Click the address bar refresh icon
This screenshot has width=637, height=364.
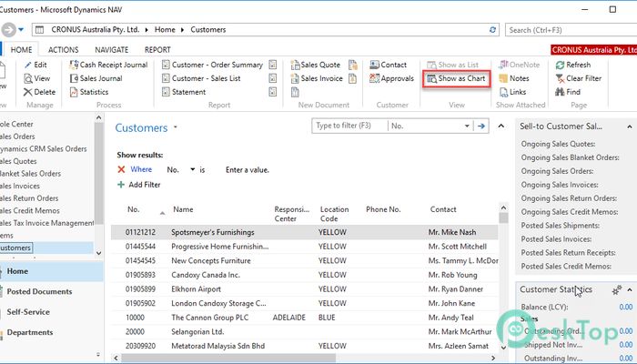[x=492, y=30]
